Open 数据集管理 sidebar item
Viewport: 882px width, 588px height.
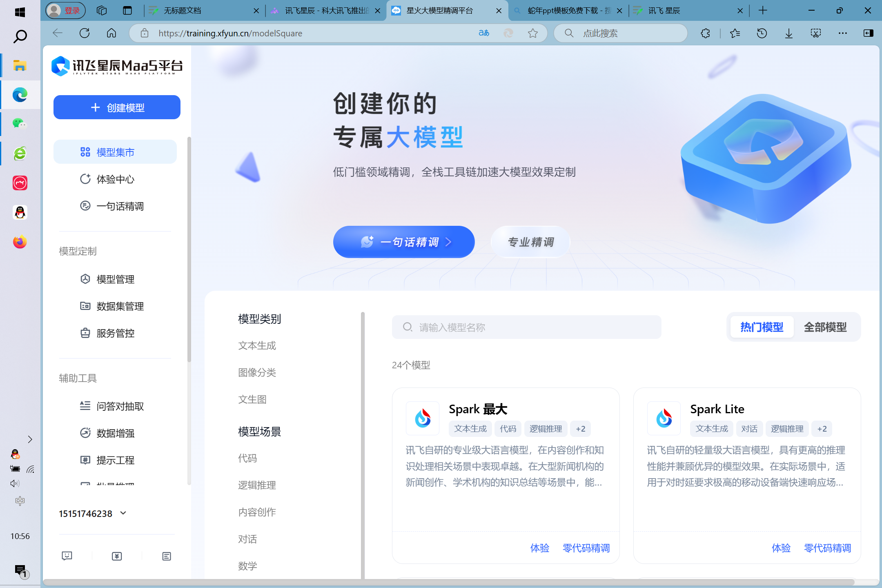(115, 306)
